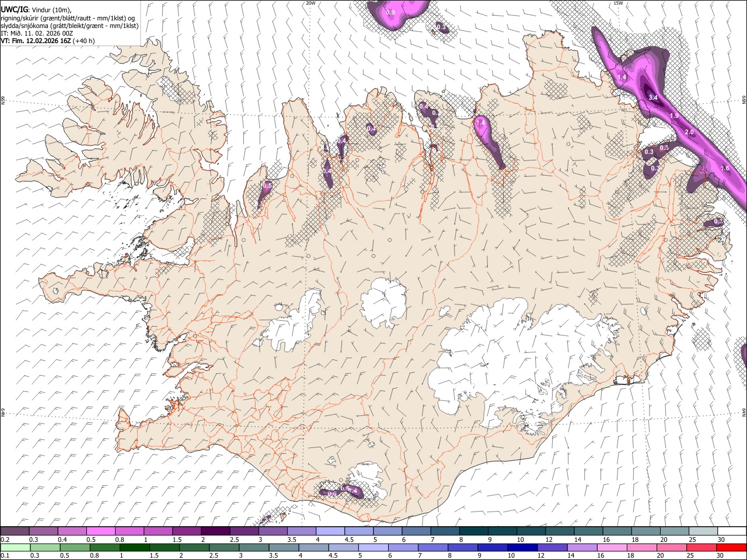Click the 3.4 snowfall maximum label

[653, 98]
